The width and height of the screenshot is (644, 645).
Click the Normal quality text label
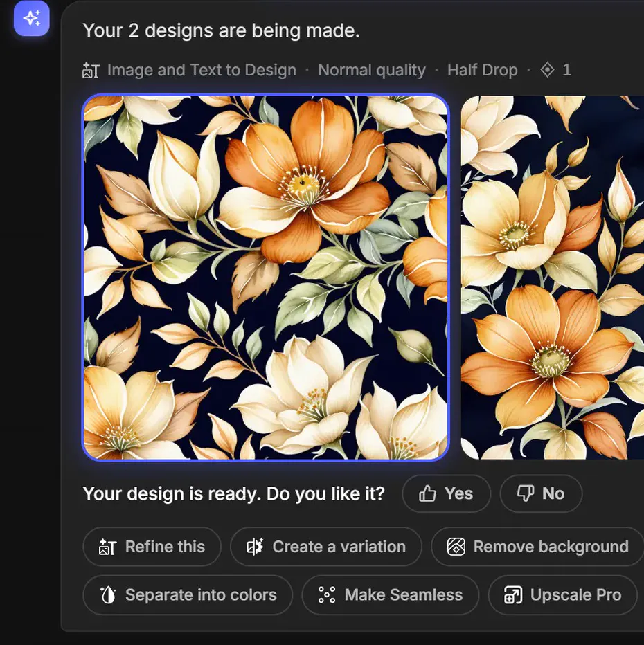(x=372, y=70)
